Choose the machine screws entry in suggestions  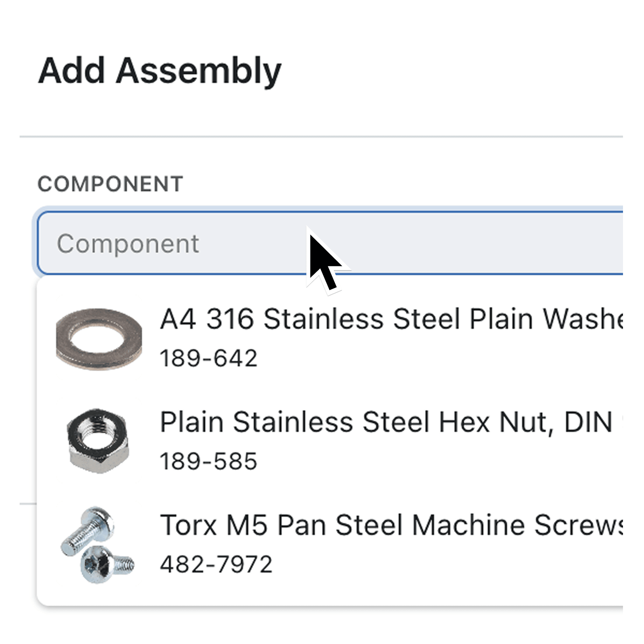(x=330, y=545)
